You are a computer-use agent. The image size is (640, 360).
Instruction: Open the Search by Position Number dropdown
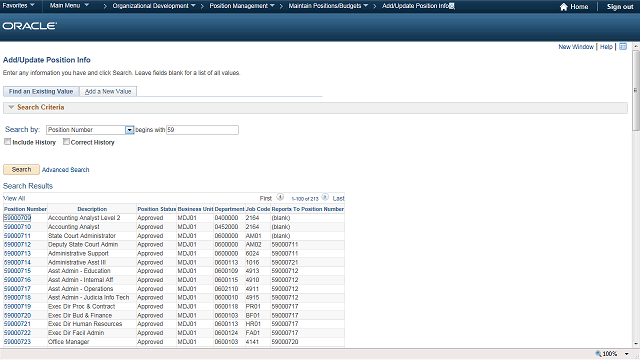pyautogui.click(x=129, y=130)
